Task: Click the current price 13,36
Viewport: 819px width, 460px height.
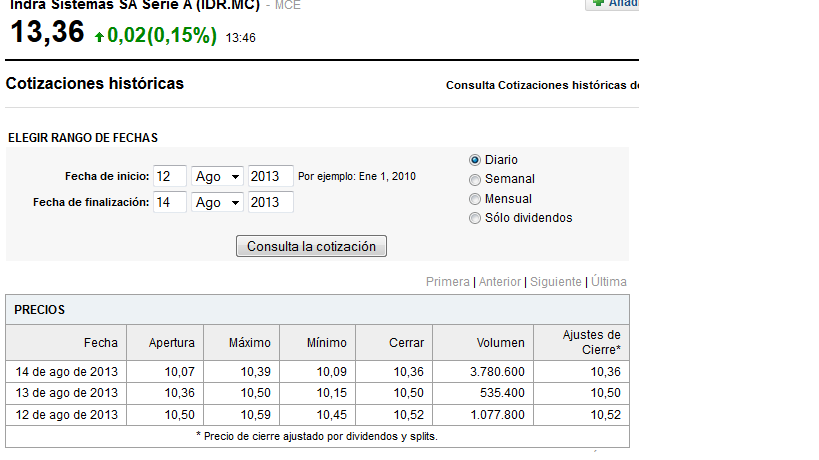Action: pos(47,32)
